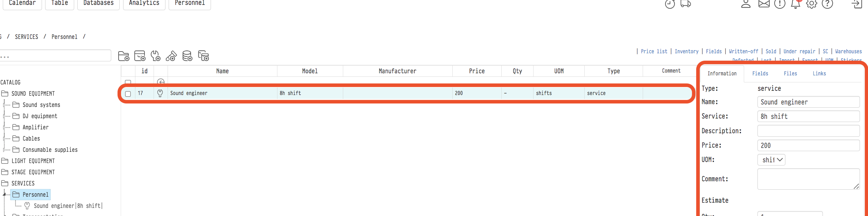Select the LIGHT EQUIPMENT catalog folder
The image size is (868, 216).
click(x=33, y=161)
